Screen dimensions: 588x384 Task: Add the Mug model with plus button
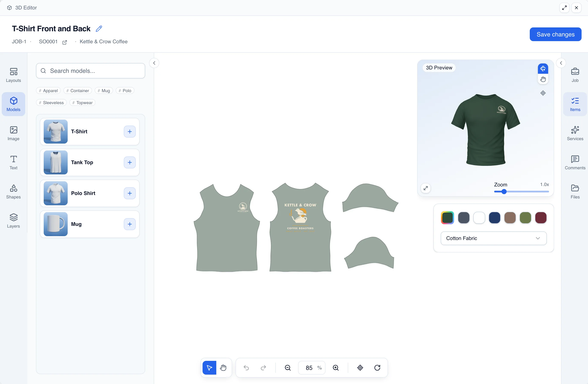coord(130,224)
